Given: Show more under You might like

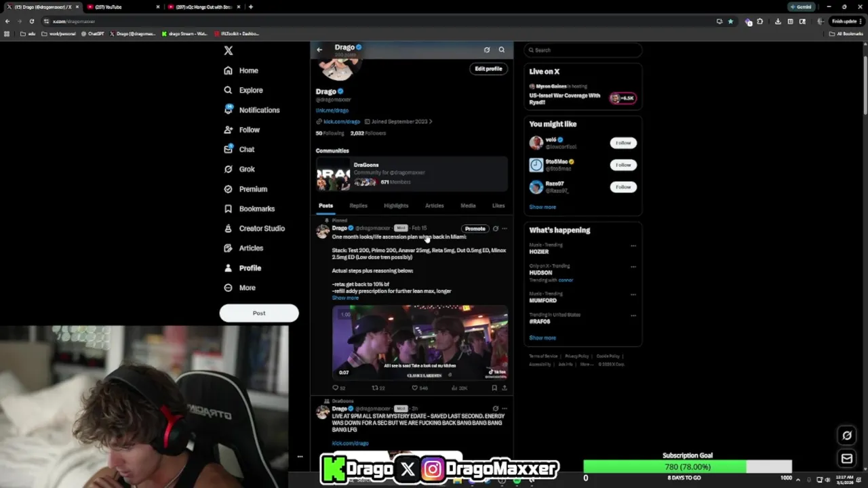Looking at the screenshot, I should tap(542, 207).
